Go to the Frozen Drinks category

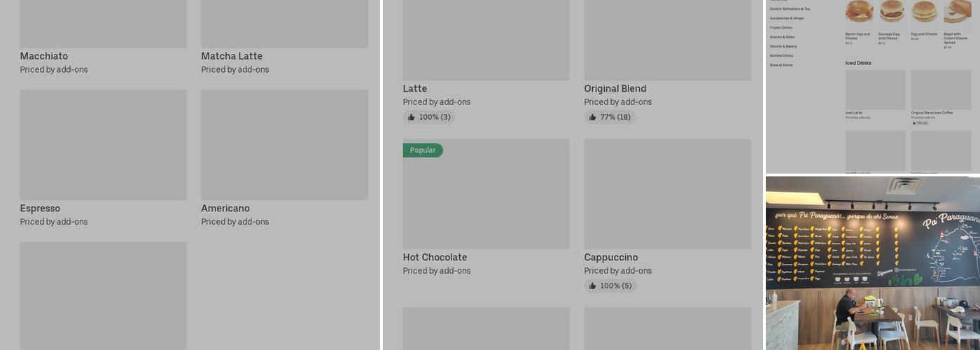[x=781, y=28]
